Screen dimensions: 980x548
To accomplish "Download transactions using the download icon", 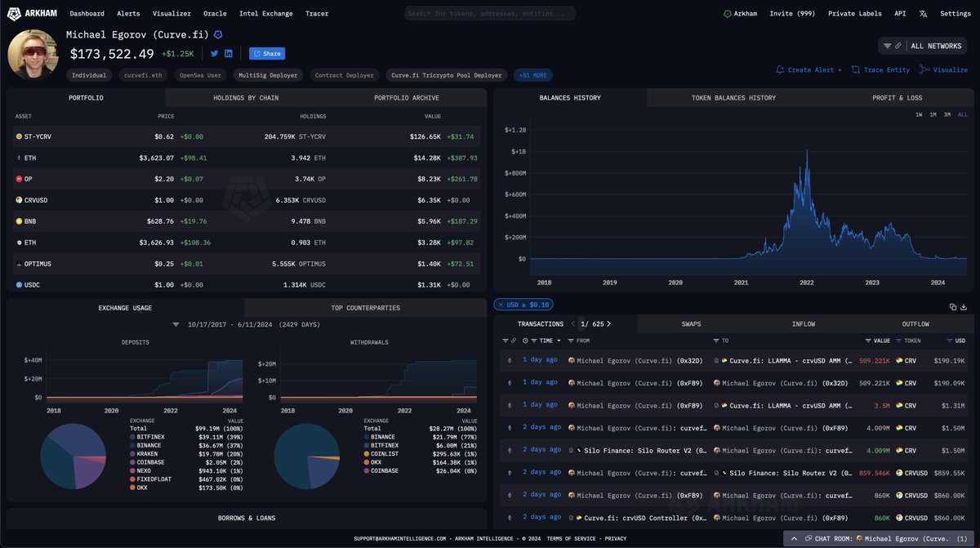I will (x=964, y=307).
